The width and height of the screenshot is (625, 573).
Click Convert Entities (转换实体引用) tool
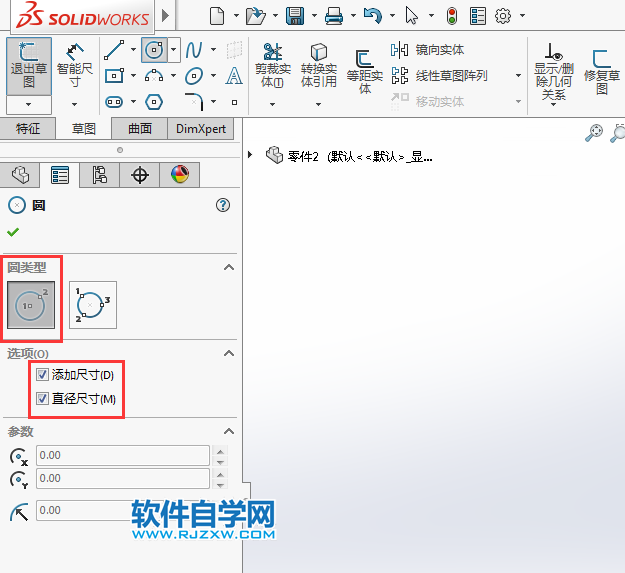pos(318,66)
